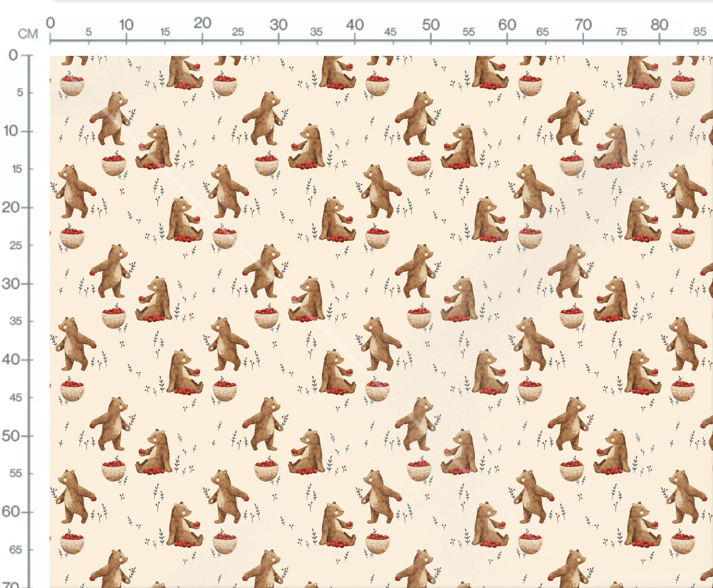Click the 20 mark on the vertical ruler
Screen dimensions: 713x588
pos(11,207)
